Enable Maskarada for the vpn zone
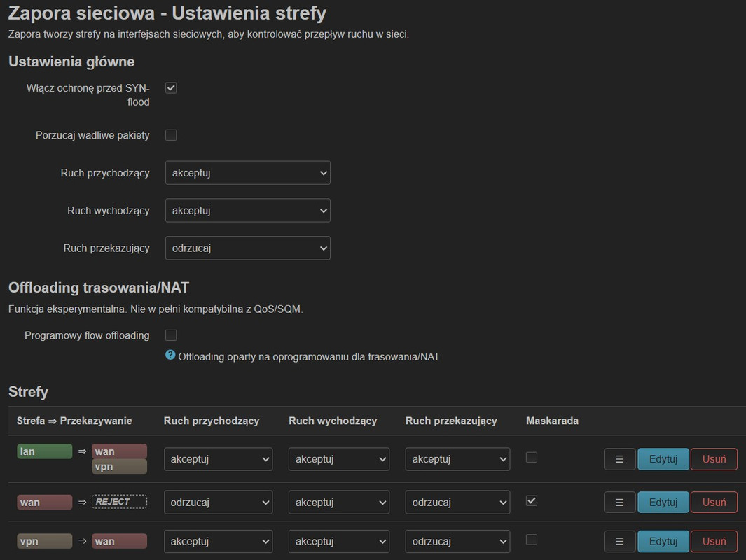 click(532, 540)
